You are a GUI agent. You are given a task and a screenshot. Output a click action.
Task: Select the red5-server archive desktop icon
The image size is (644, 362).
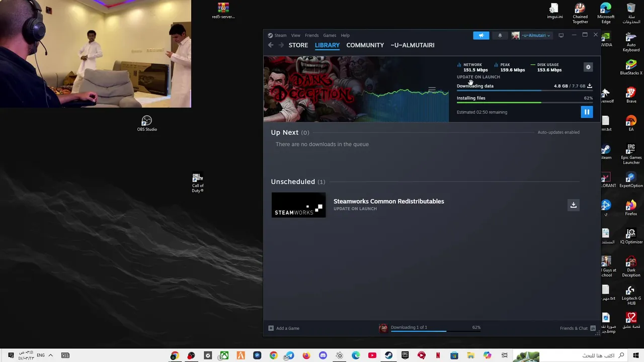pos(223,11)
